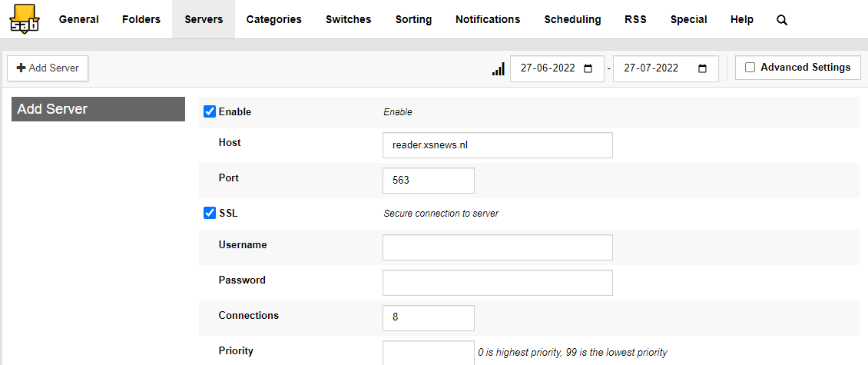The width and height of the screenshot is (868, 365).
Task: Click the Connections label
Action: (249, 316)
